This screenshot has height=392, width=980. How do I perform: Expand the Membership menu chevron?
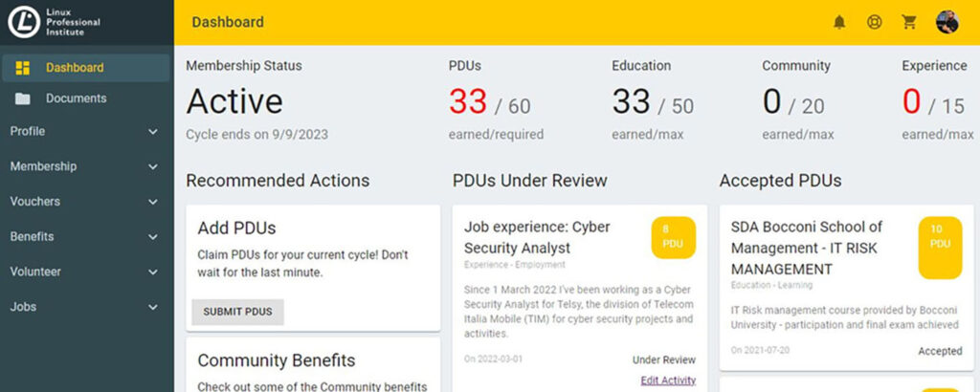pyautogui.click(x=153, y=166)
